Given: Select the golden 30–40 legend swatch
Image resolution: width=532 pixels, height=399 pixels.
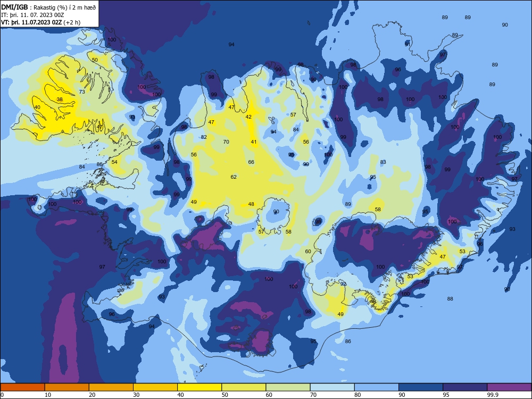Looking at the screenshot, I should tap(155, 387).
